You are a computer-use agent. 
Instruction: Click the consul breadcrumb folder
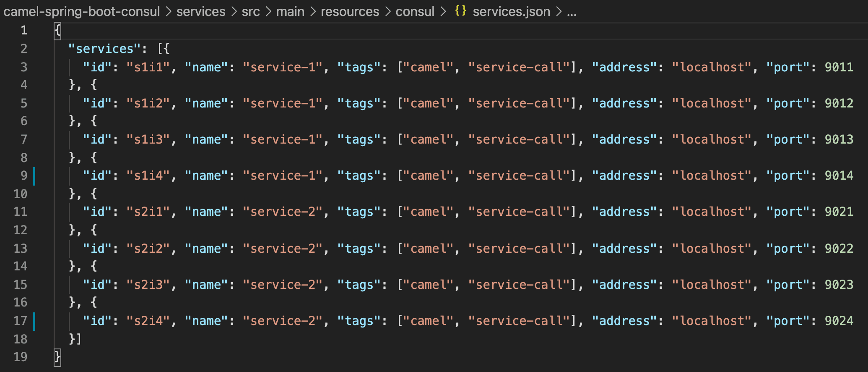415,11
